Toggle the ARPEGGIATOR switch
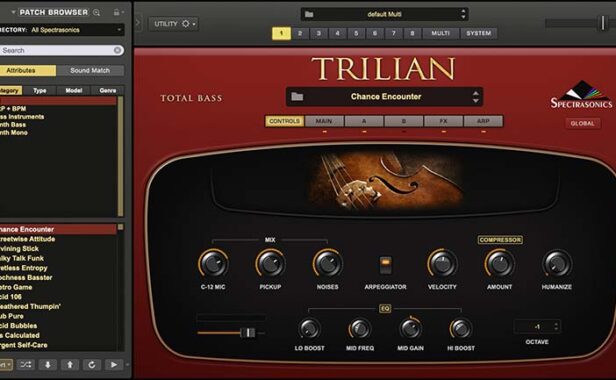This screenshot has width=616, height=380. coord(385,265)
